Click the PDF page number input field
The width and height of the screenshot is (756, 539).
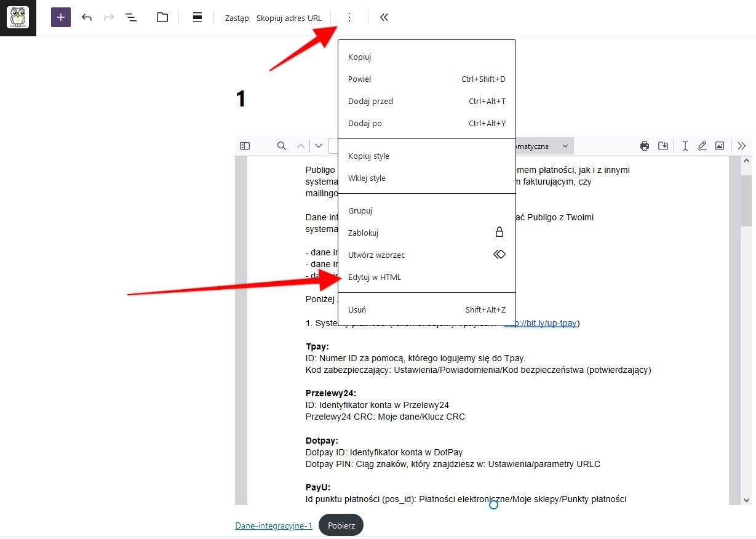coord(333,146)
